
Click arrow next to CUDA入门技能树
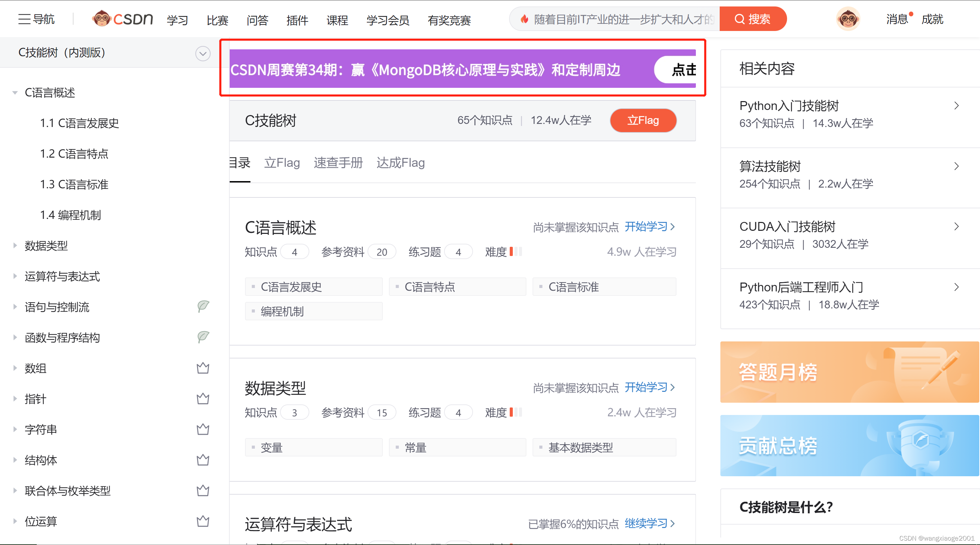(957, 226)
